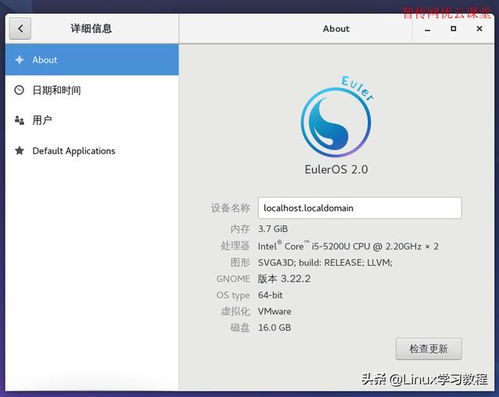
Task: Click the users icon beside 用户
Action: click(x=19, y=120)
